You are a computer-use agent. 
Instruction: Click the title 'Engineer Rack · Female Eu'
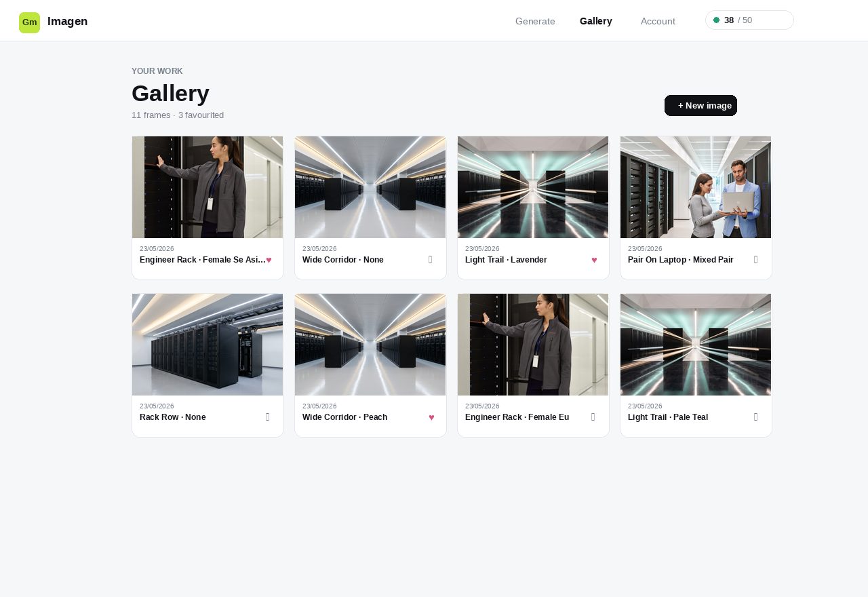517,417
